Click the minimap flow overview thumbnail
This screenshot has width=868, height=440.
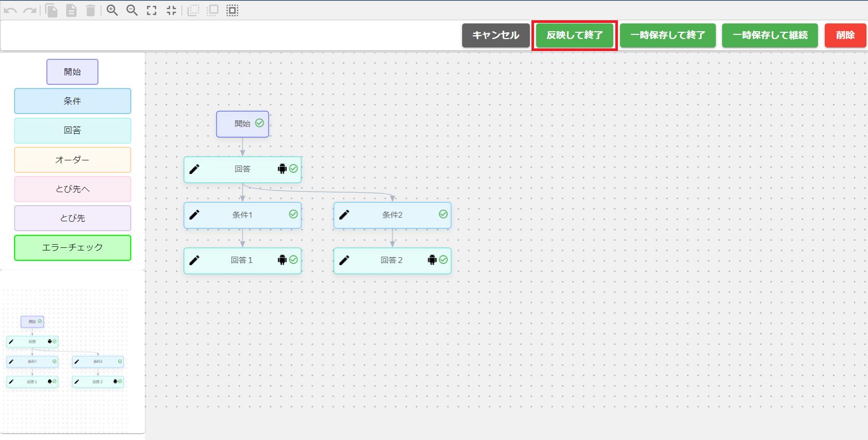click(66, 359)
